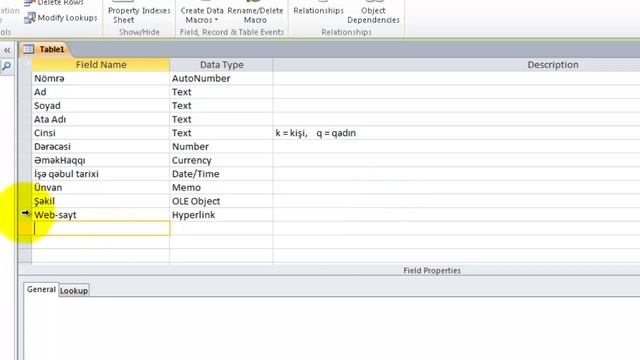The width and height of the screenshot is (640, 360).
Task: Select the Soyad field name cell
Action: [x=101, y=106]
